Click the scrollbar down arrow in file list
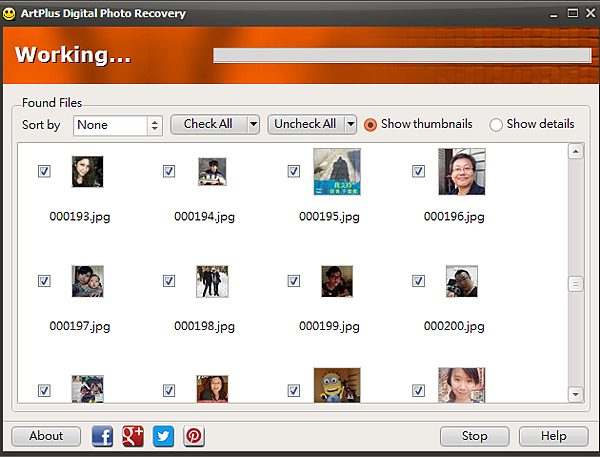This screenshot has height=457, width=600. point(576,394)
